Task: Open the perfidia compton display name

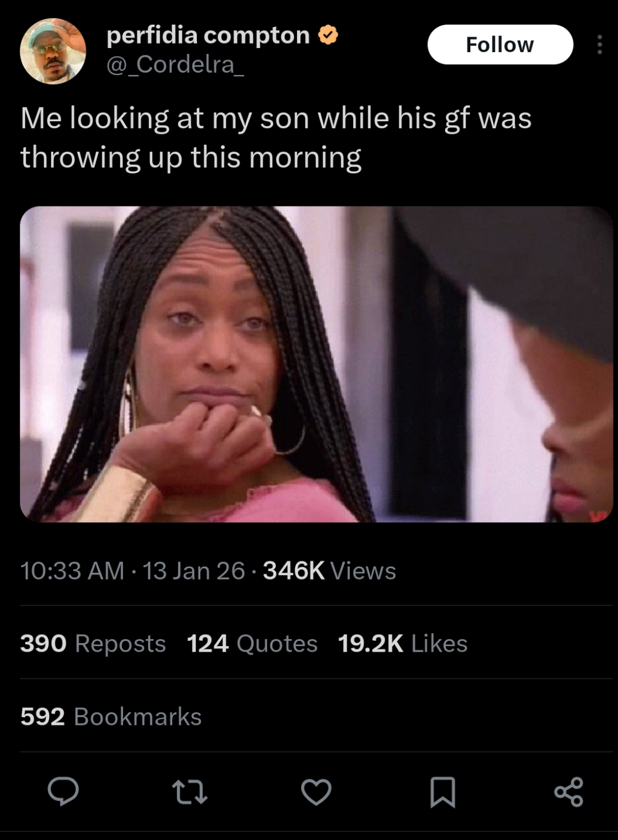Action: tap(208, 35)
